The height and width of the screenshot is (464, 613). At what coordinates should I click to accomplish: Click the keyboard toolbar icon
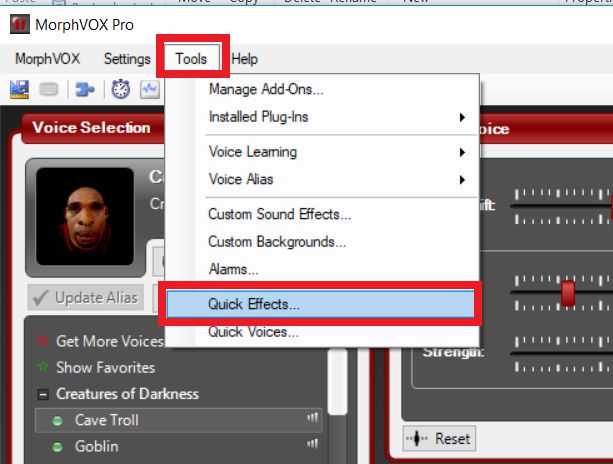(49, 90)
